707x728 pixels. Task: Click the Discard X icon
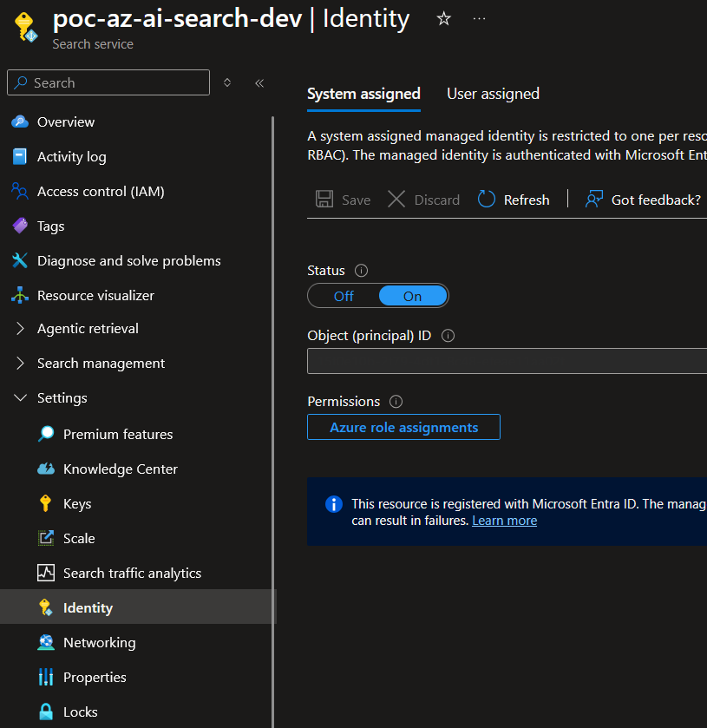click(396, 200)
